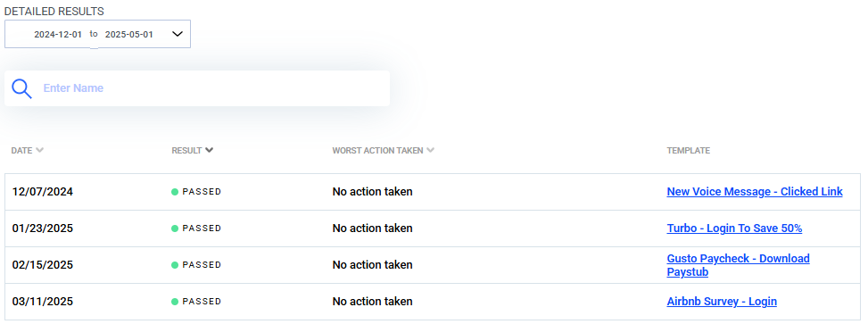The height and width of the screenshot is (324, 868).
Task: Click PASSED result in the 02/15/2025 row
Action: tap(202, 265)
